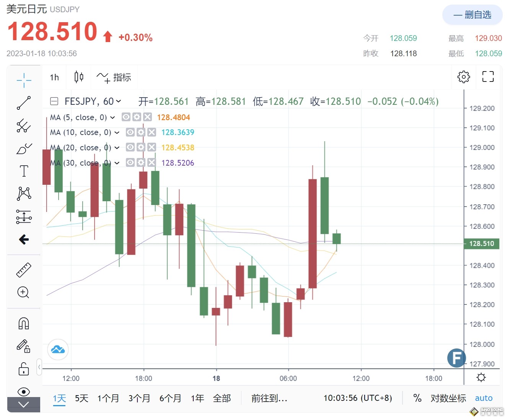The height and width of the screenshot is (420, 507).
Task: Select the long position forecasting tool
Action: coord(24,217)
